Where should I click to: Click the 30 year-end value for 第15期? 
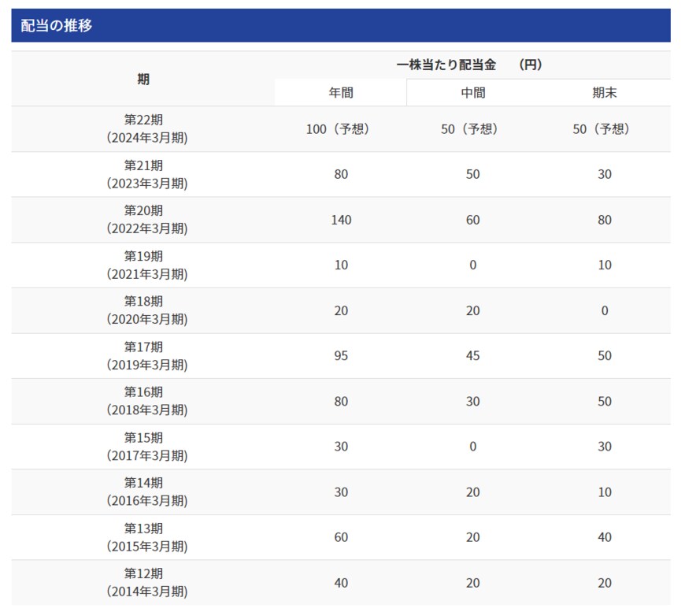pos(603,446)
